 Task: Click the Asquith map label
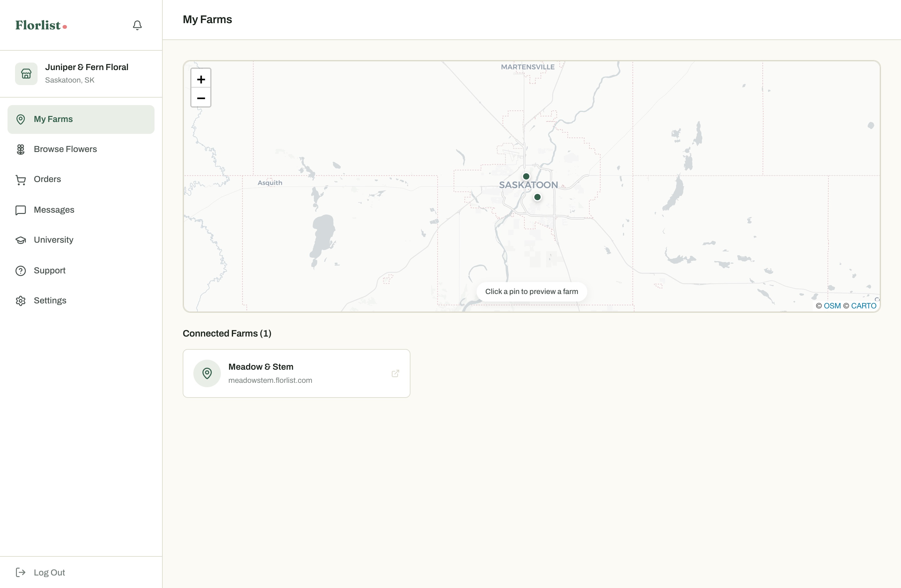[x=270, y=183]
